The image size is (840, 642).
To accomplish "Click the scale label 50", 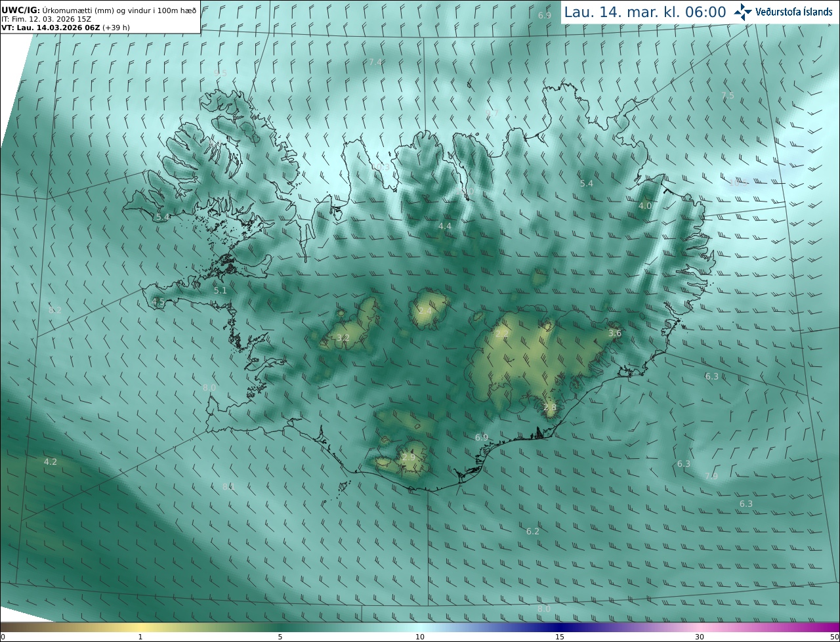I will click(x=834, y=637).
